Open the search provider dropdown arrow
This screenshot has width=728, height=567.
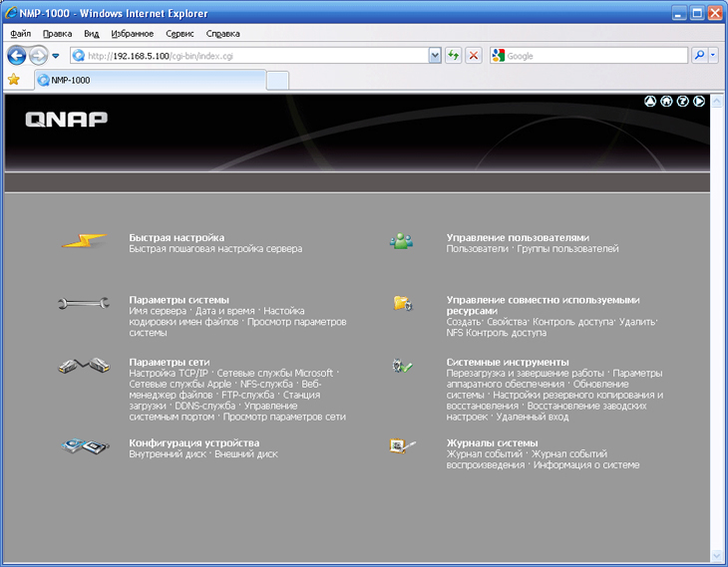[713, 56]
